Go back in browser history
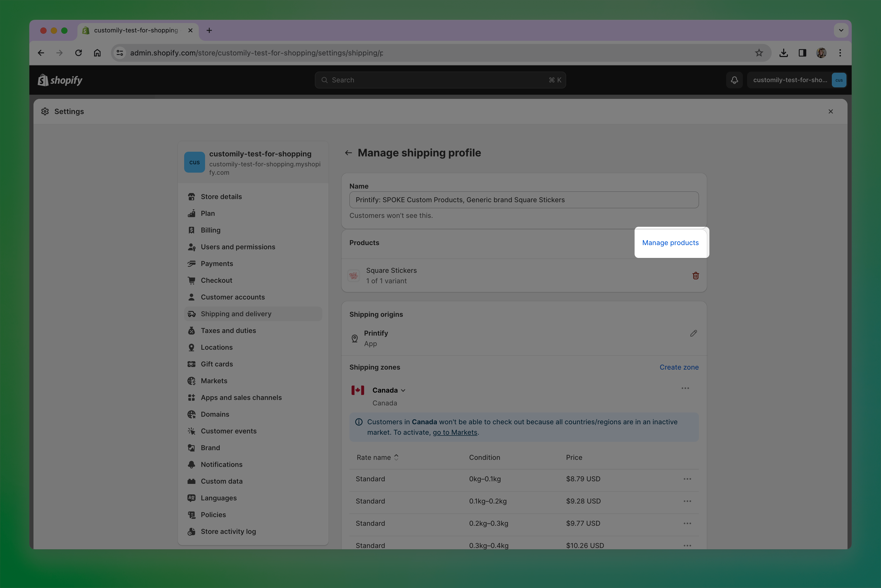Viewport: 881px width, 588px height. click(x=41, y=53)
